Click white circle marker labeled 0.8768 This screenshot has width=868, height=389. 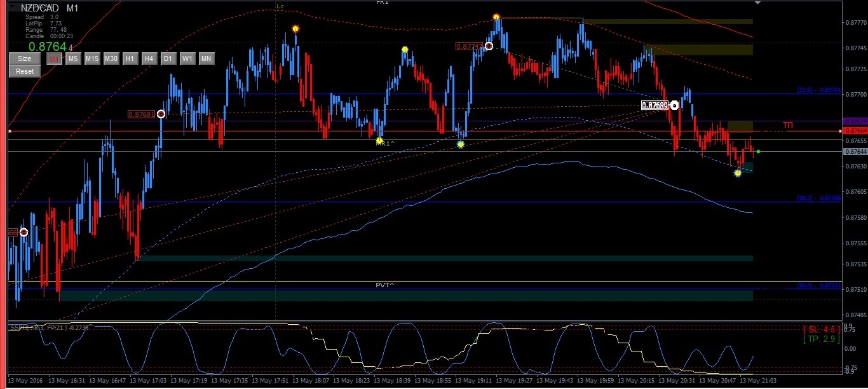tap(161, 114)
